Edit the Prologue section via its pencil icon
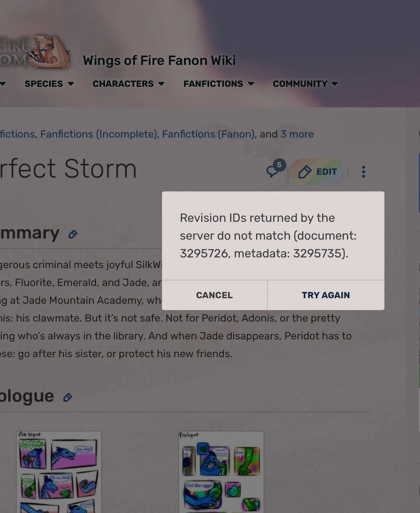The image size is (420, 513). [x=67, y=397]
